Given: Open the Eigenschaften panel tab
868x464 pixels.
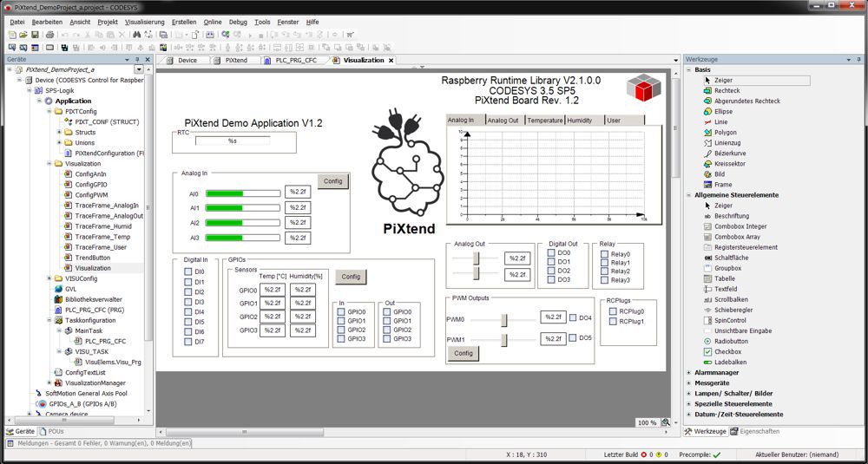Looking at the screenshot, I should (754, 431).
